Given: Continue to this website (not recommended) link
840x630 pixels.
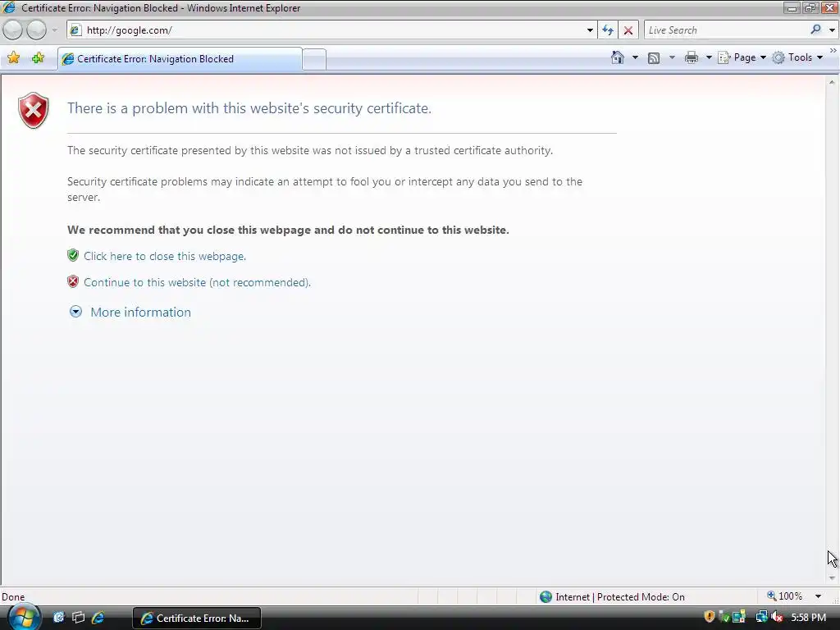Looking at the screenshot, I should 197,282.
